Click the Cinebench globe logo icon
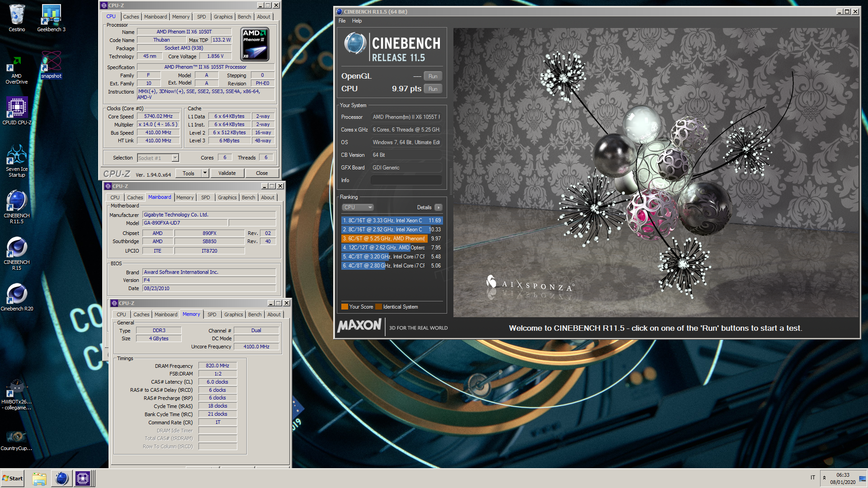The image size is (868, 488). click(x=355, y=43)
